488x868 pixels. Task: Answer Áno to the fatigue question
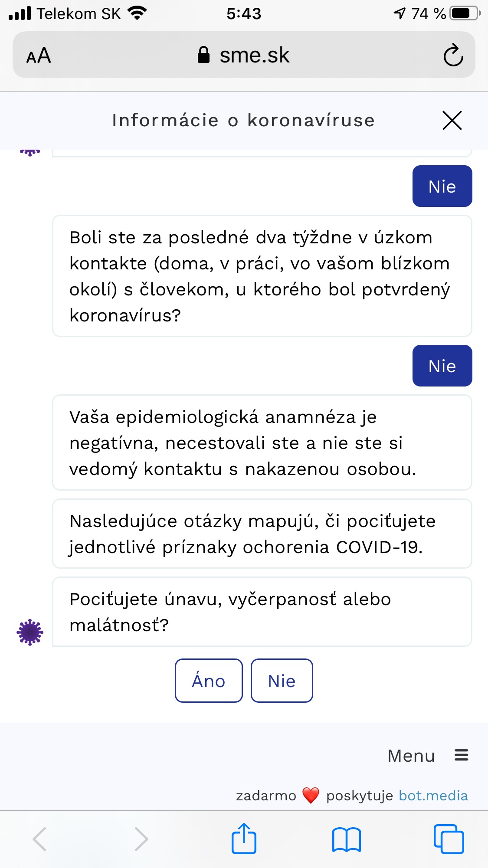(209, 681)
